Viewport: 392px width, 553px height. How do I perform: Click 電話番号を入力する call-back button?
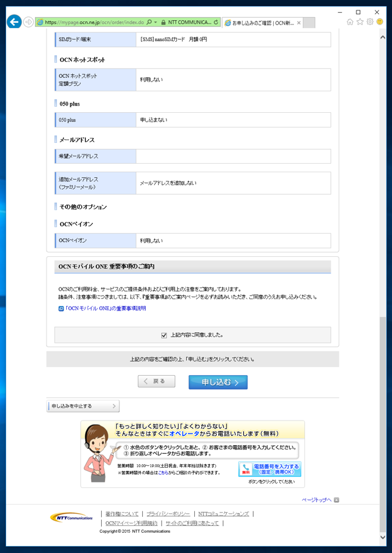269,469
